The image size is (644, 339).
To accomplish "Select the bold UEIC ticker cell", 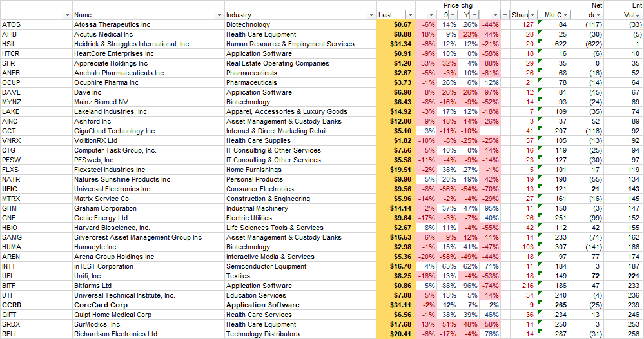I will click(37, 189).
